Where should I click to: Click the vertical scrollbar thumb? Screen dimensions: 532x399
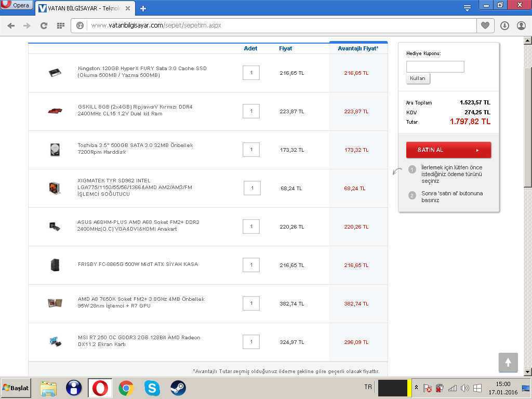click(528, 127)
